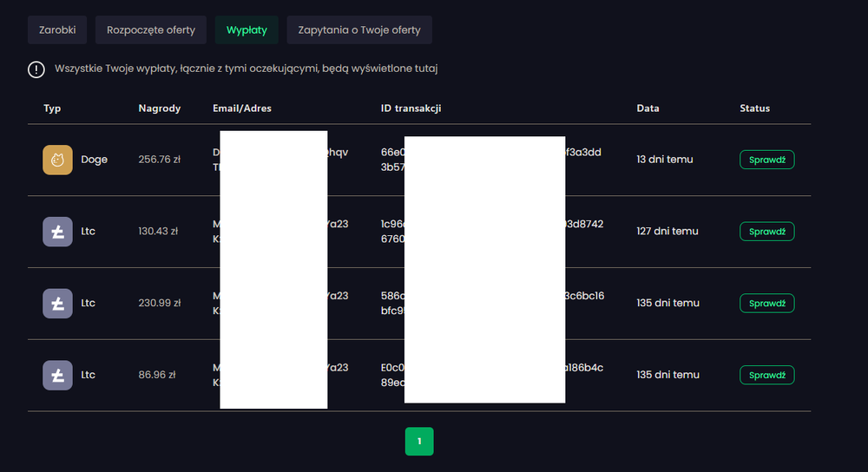Check status of the 230.99 zł payout
The image size is (868, 472).
[x=766, y=304]
